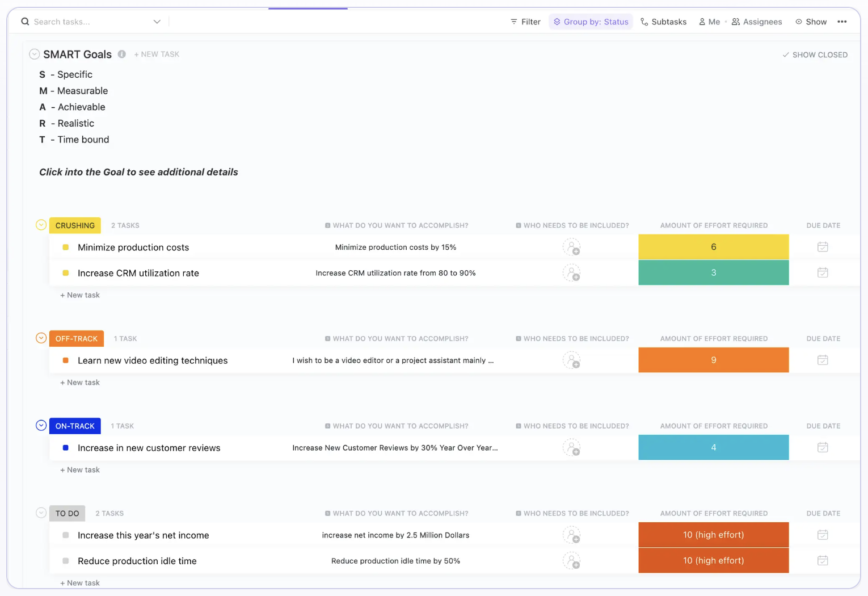Collapse the ON-TRACK status group
The image size is (868, 596).
click(x=41, y=425)
